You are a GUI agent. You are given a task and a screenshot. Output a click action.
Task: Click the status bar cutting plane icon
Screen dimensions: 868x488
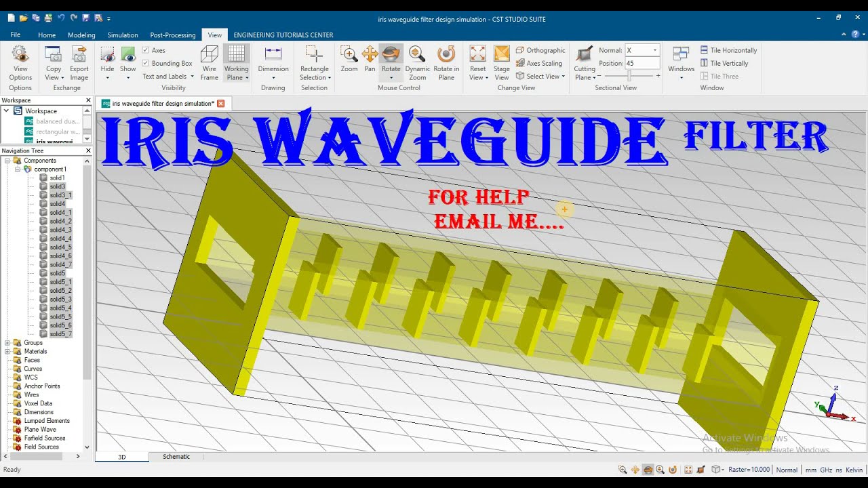coord(701,470)
